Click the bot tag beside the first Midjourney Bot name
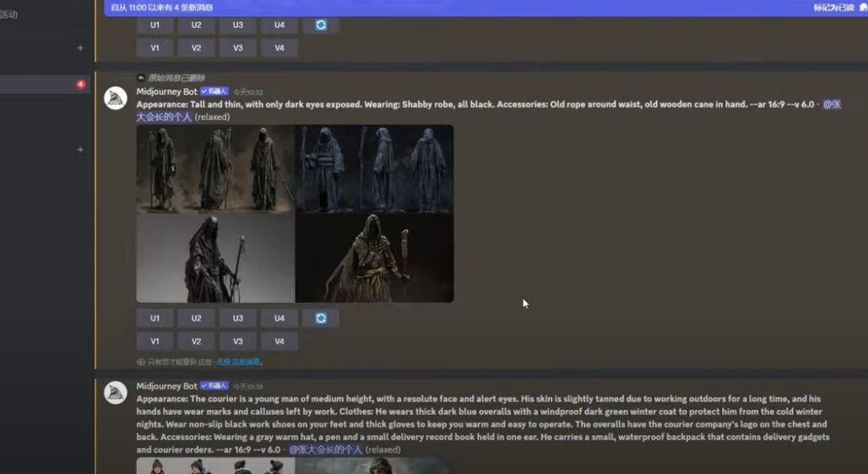This screenshot has height=474, width=868. pos(214,91)
